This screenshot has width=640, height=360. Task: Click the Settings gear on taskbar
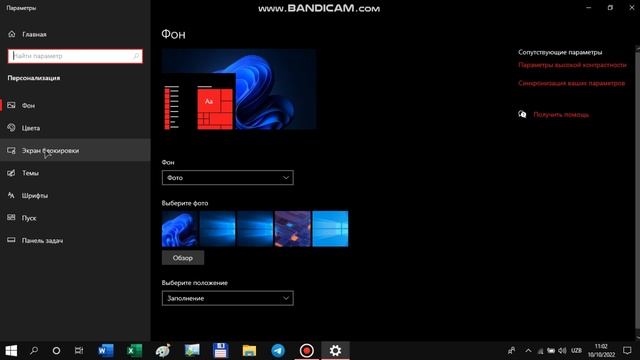335,351
